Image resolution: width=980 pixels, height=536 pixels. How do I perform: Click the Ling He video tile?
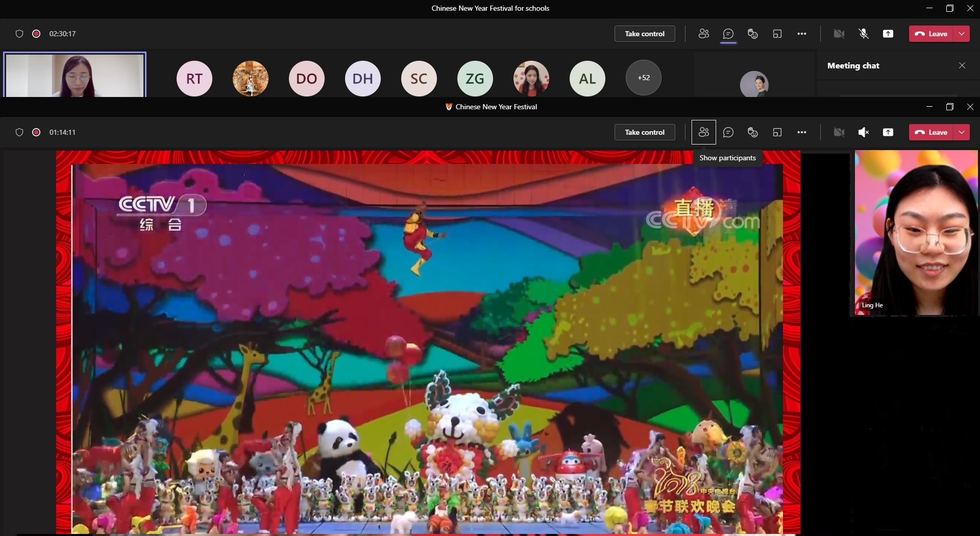[916, 233]
